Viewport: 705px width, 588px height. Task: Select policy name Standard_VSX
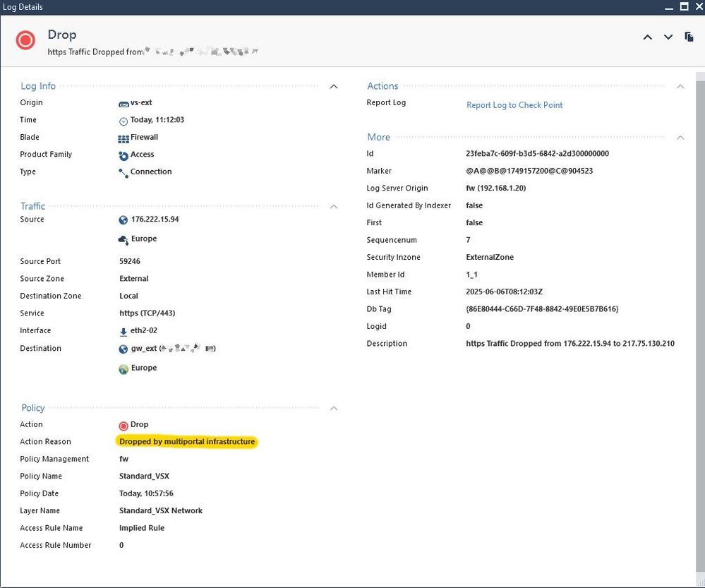(x=144, y=476)
